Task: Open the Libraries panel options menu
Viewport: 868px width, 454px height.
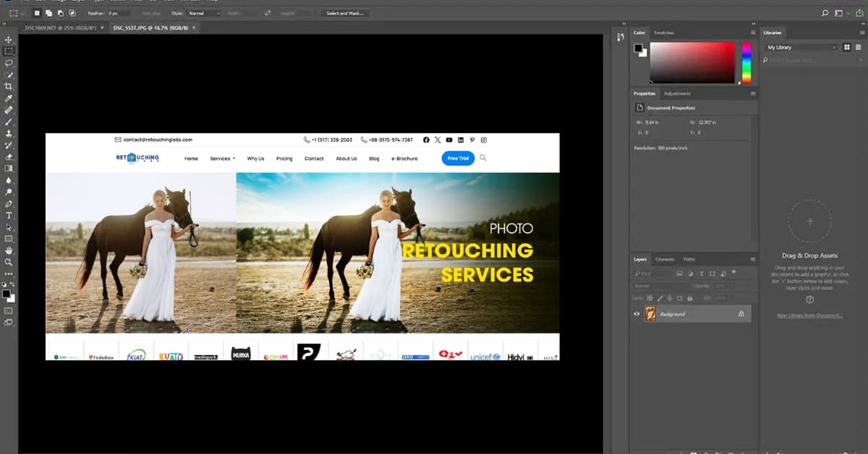Action: coord(861,33)
